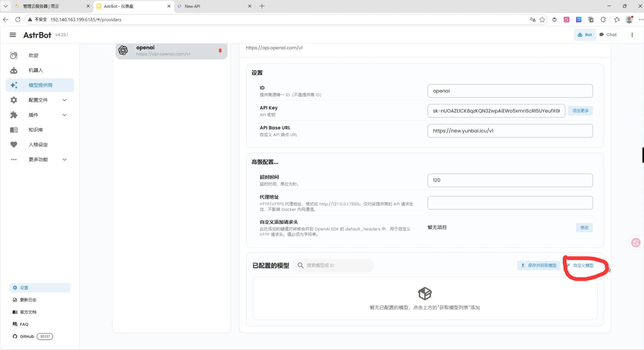The height and width of the screenshot is (350, 644).
Task: Expand the 配置文件 submenu chevron
Action: [65, 100]
